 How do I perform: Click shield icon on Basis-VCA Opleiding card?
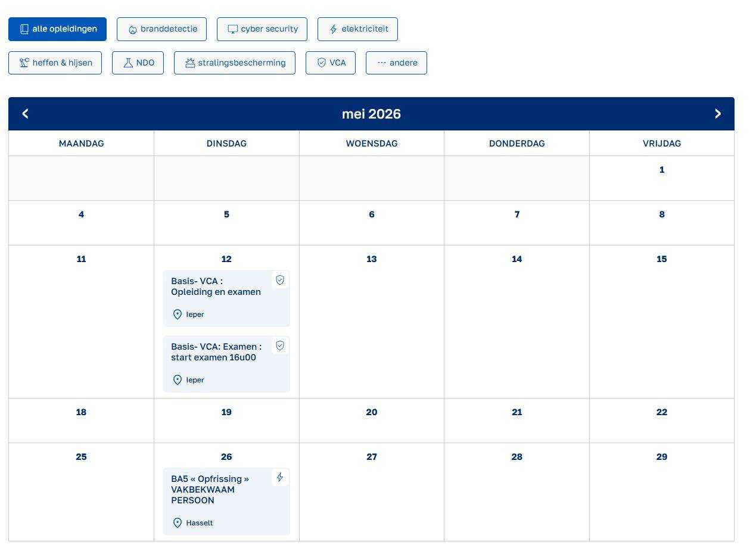(x=280, y=280)
